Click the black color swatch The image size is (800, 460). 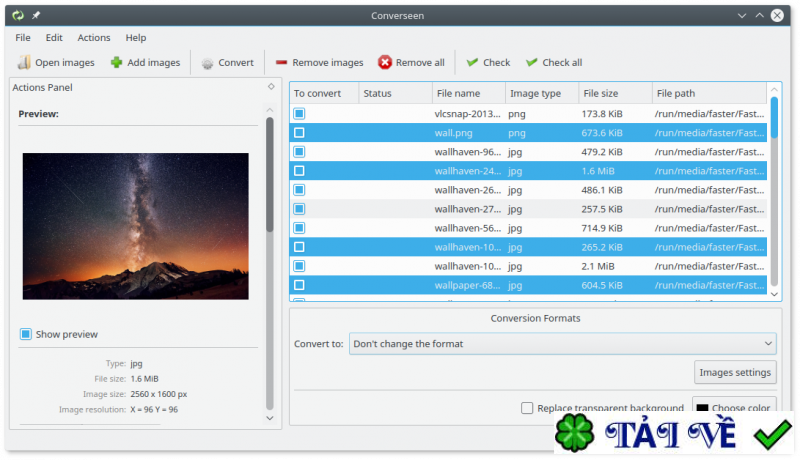[703, 408]
